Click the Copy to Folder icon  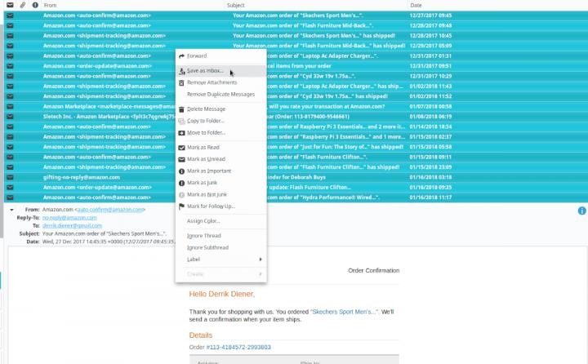[181, 121]
